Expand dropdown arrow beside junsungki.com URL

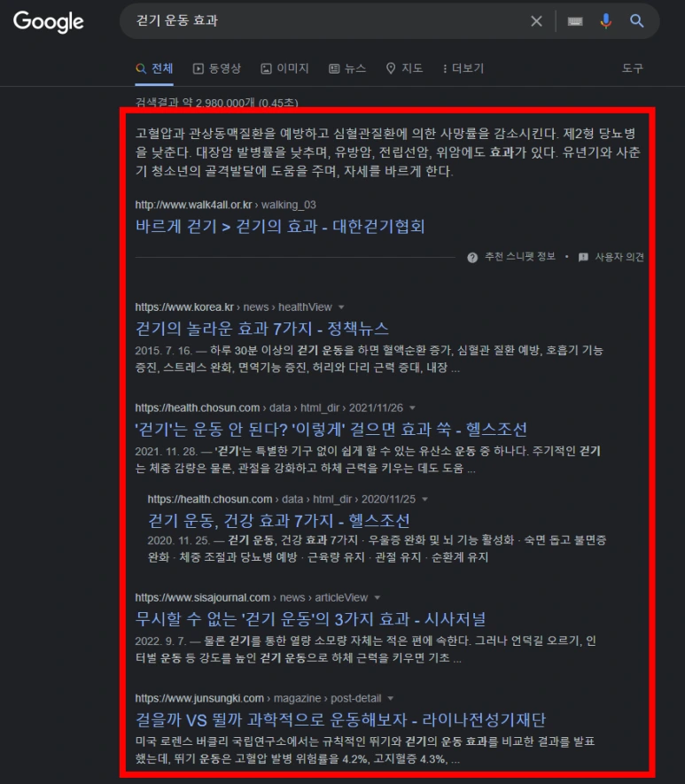tap(391, 698)
